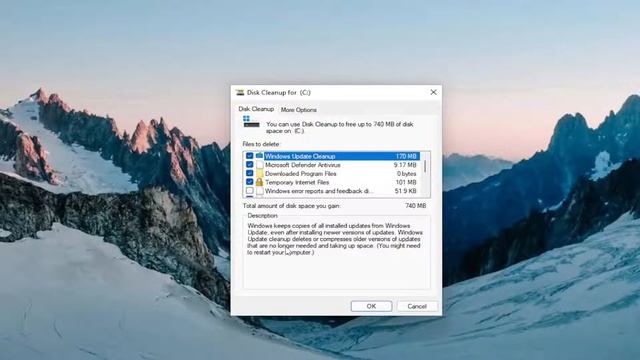The width and height of the screenshot is (640, 360).
Task: Uncheck the Downloaded Program Files checkbox
Action: click(249, 173)
